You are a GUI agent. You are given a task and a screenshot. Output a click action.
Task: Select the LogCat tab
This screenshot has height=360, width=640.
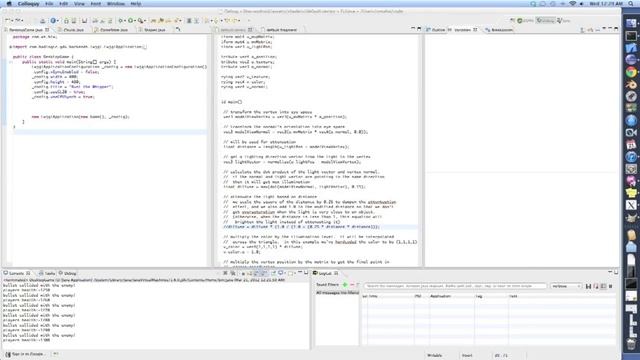[x=325, y=273]
